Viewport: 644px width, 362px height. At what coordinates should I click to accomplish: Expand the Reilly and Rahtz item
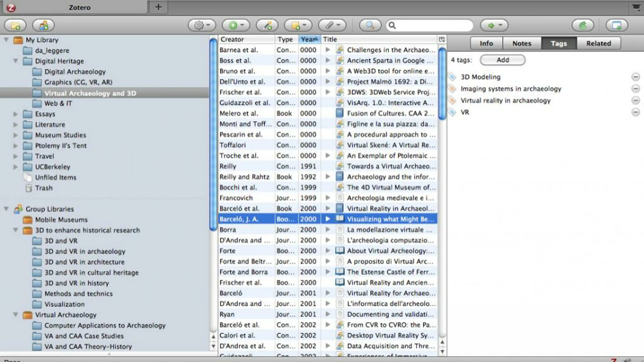[x=328, y=177]
